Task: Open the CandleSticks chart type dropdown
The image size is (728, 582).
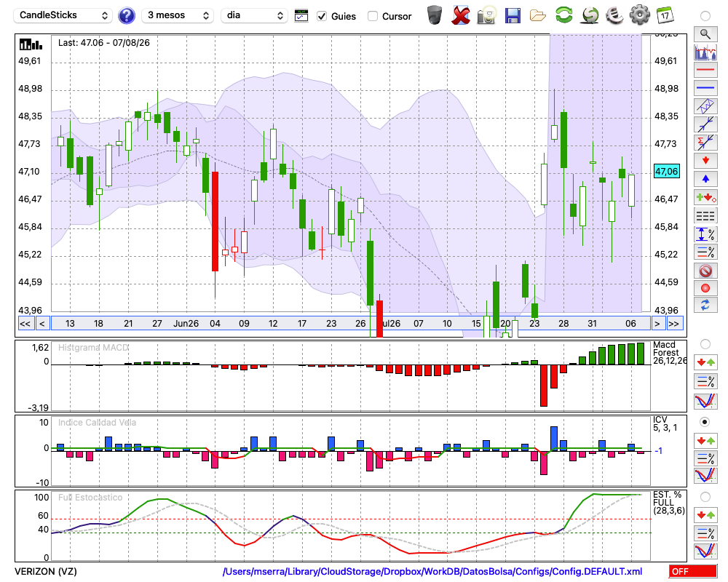Action: [63, 15]
